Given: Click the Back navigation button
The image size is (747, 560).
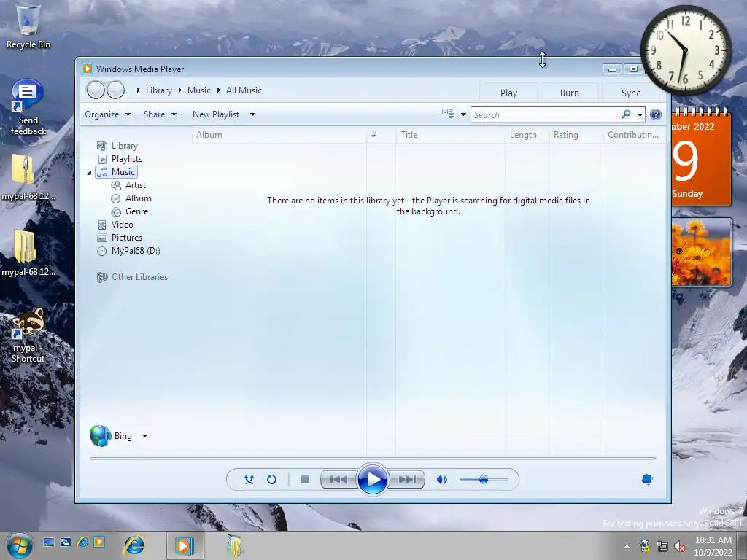Looking at the screenshot, I should (96, 90).
